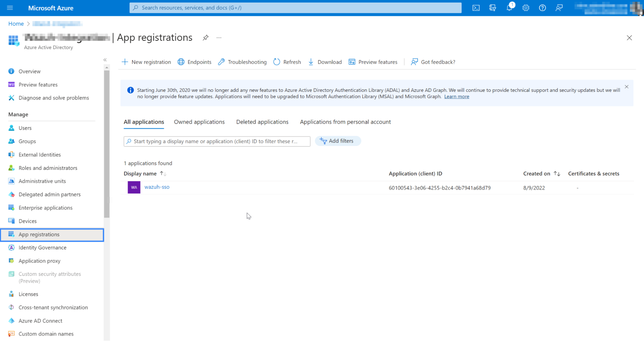
Task: Sort by Created on column
Action: (x=542, y=174)
